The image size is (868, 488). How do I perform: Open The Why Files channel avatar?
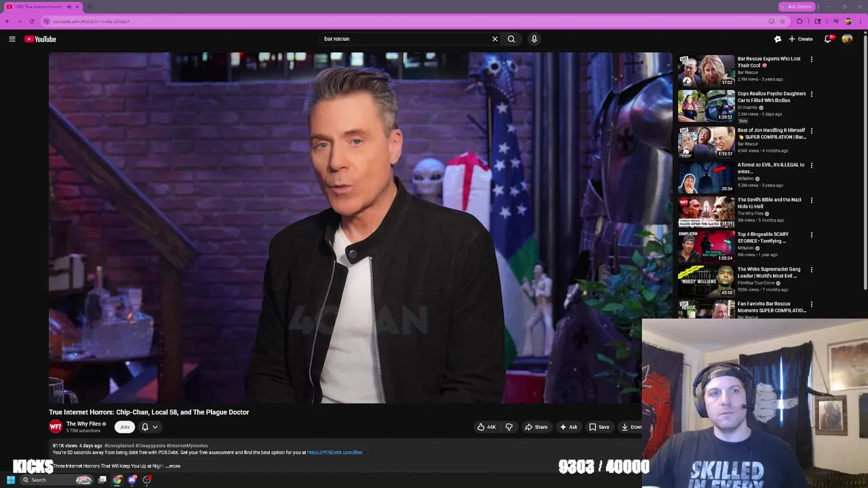click(x=56, y=427)
